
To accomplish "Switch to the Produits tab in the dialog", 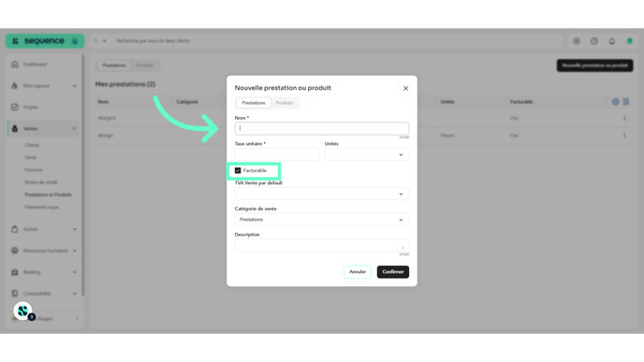I will click(285, 103).
